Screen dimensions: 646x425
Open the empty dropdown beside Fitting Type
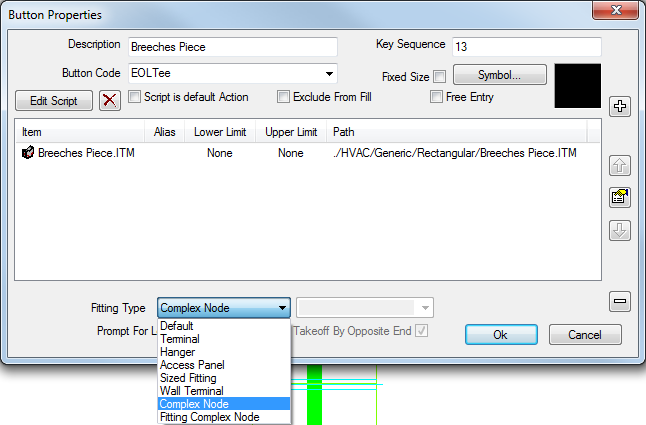365,308
